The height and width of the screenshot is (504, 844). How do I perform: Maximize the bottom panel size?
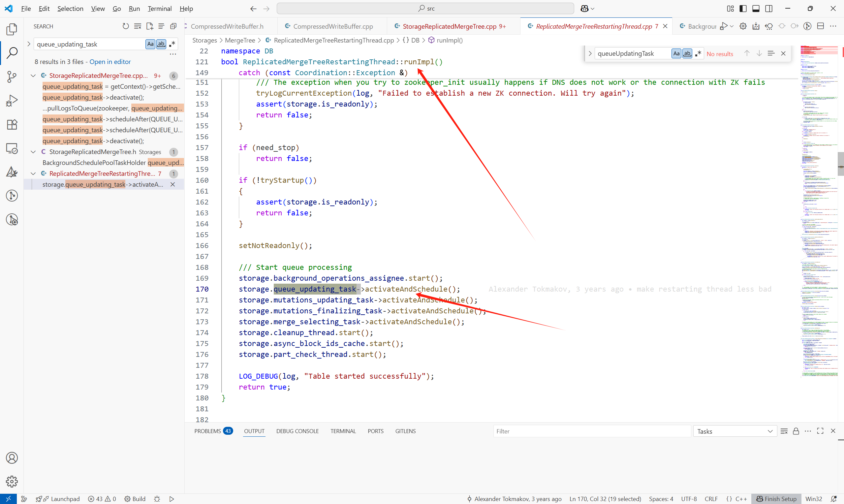(x=820, y=431)
